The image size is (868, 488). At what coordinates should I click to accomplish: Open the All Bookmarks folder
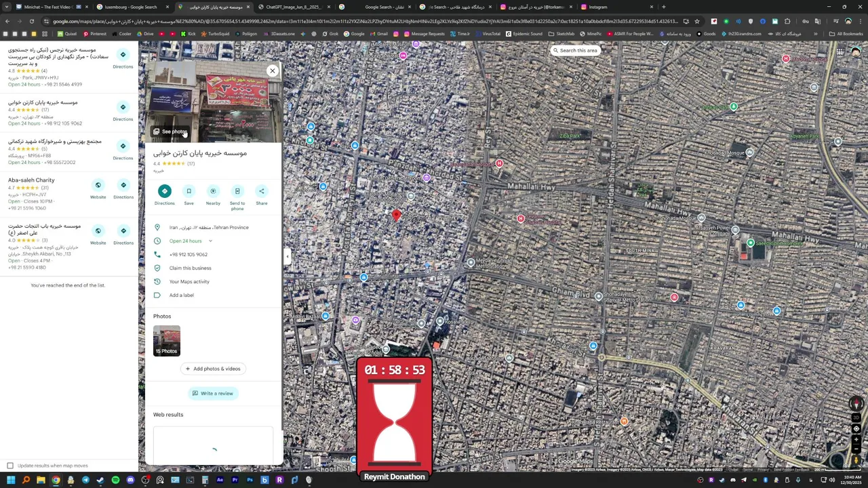(x=846, y=34)
